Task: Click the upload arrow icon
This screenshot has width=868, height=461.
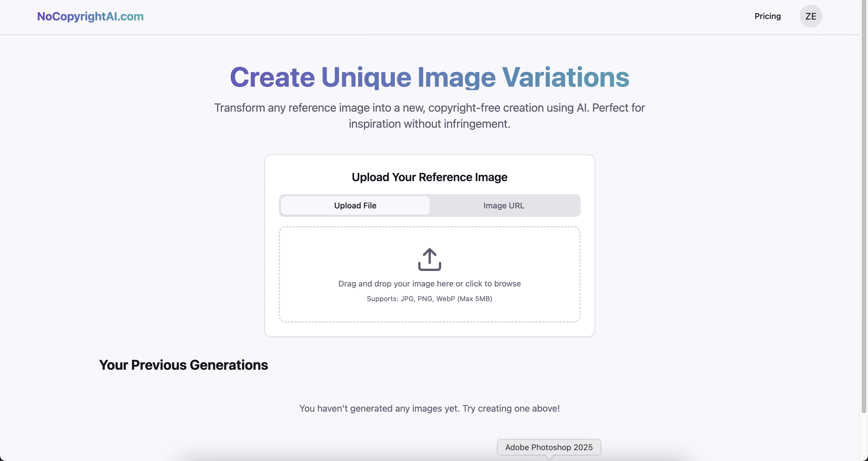Action: pos(429,259)
